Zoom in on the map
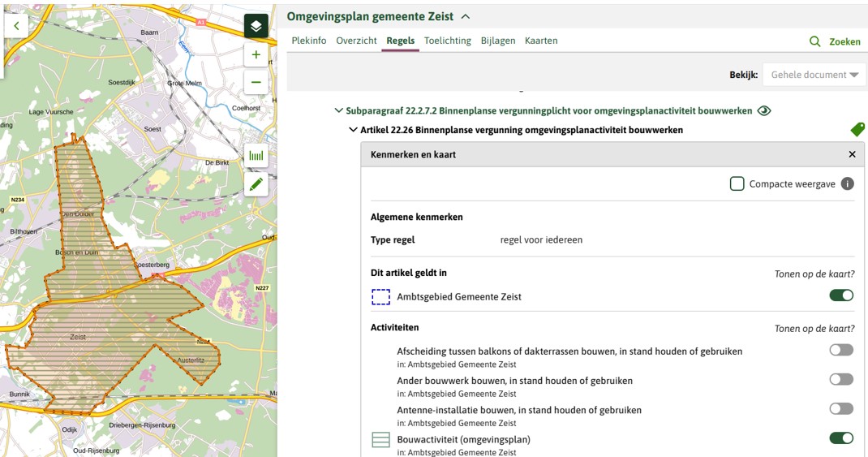Viewport: 868px width, 457px height. (256, 55)
